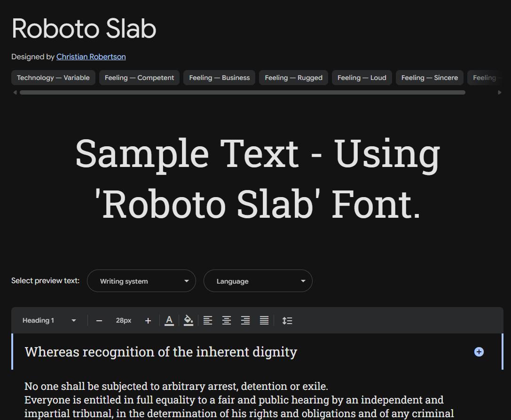The width and height of the screenshot is (511, 420).
Task: Align text left
Action: pyautogui.click(x=208, y=321)
